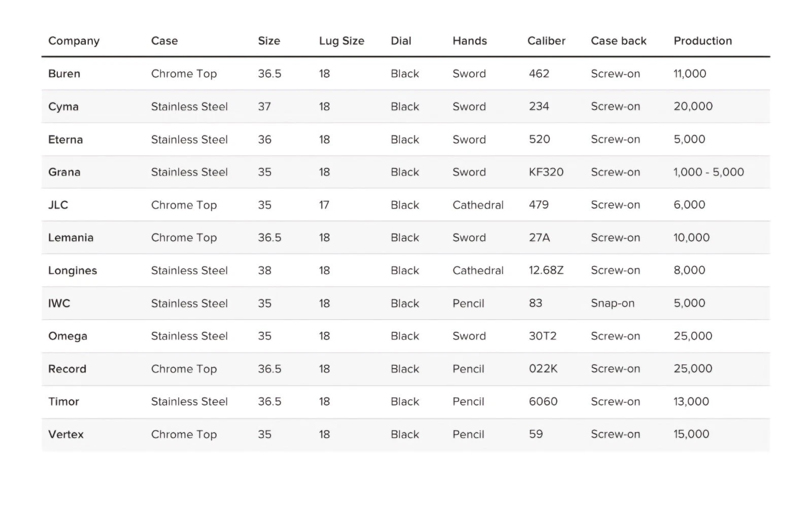Click Omega's caliber 30T2 cell
The width and height of the screenshot is (812, 510).
543,336
